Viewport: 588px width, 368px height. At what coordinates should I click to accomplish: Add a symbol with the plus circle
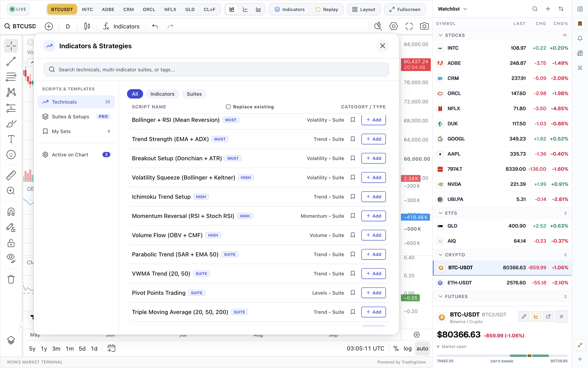click(x=49, y=26)
